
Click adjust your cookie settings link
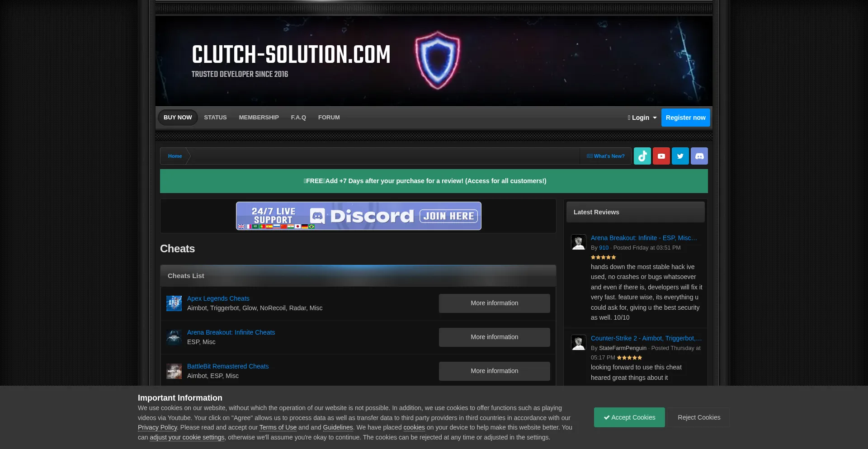coord(187,437)
